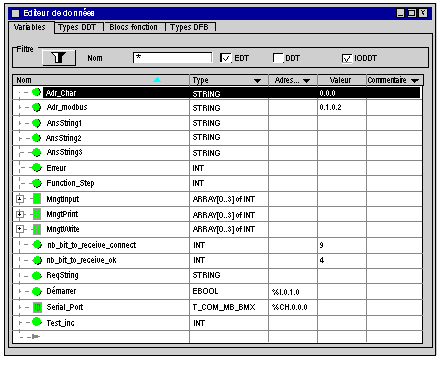Screen dimensions: 440x368
Task: Click the sort arrow in the Nom column header
Action: (x=157, y=80)
